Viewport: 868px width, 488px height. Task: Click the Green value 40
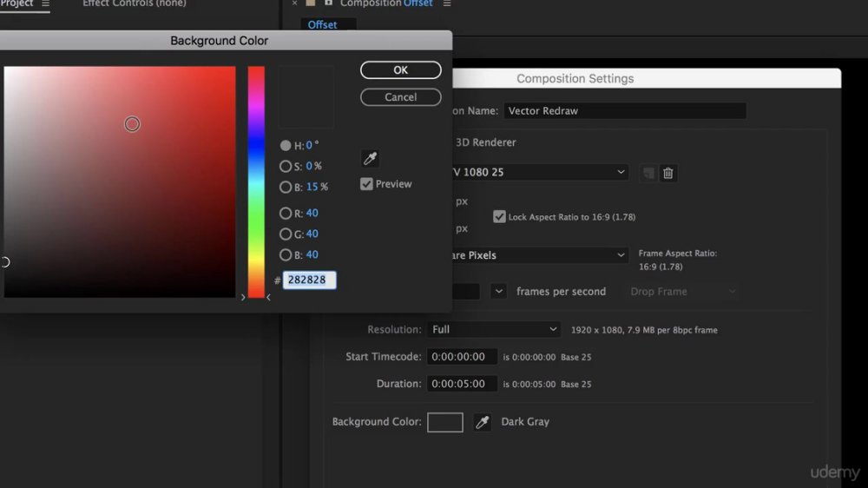click(x=312, y=234)
